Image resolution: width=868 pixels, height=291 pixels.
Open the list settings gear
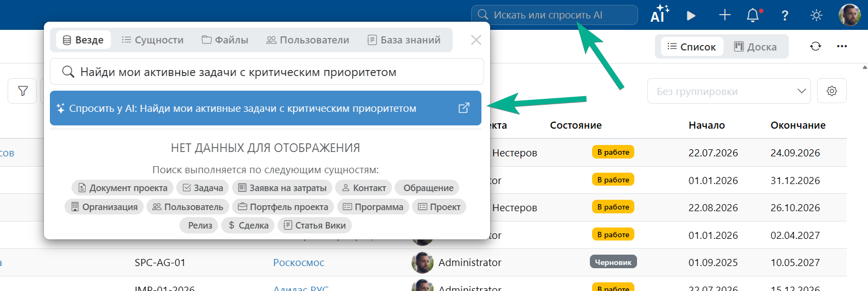(x=832, y=91)
